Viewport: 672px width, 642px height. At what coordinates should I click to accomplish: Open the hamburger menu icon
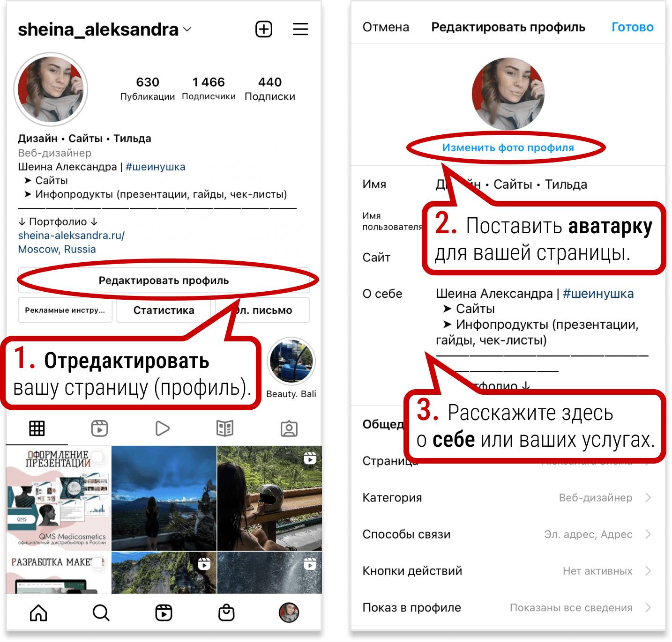coord(300,29)
